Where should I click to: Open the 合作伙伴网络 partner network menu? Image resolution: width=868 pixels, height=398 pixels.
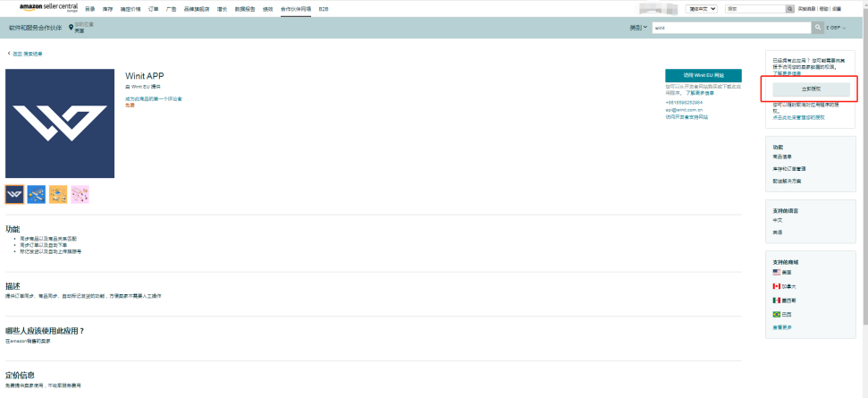(296, 9)
